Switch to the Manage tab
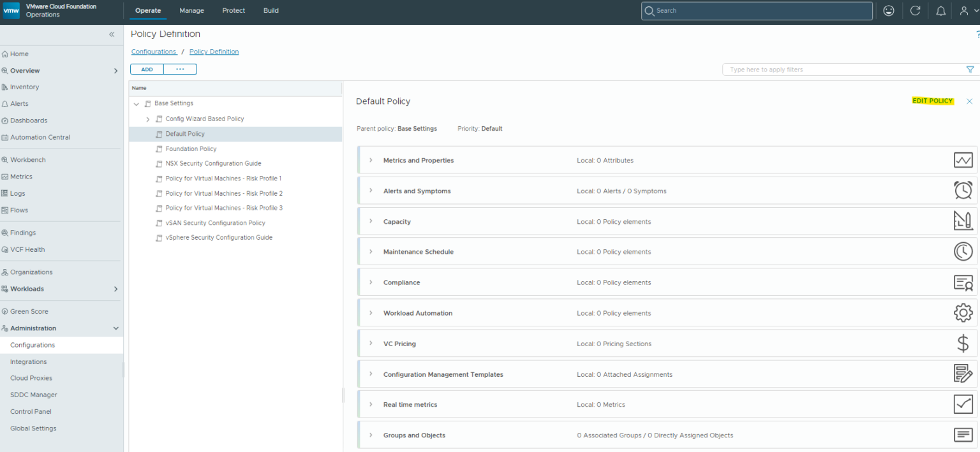This screenshot has height=452, width=980. click(191, 11)
